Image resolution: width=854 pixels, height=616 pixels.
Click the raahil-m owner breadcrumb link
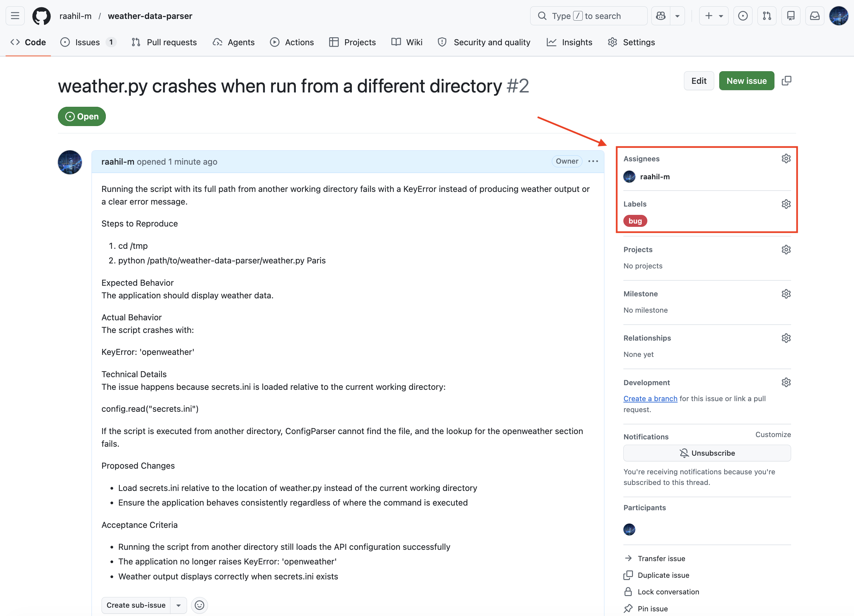coord(75,16)
